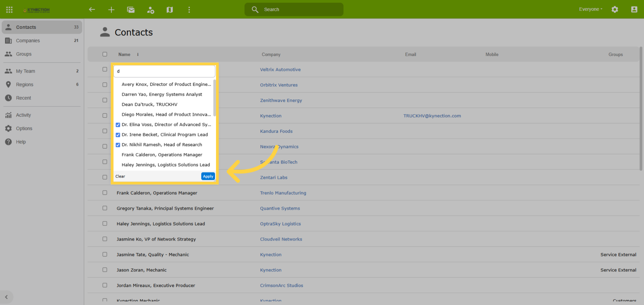Click the Contacts page header person icon
Image resolution: width=644 pixels, height=305 pixels.
point(105,32)
